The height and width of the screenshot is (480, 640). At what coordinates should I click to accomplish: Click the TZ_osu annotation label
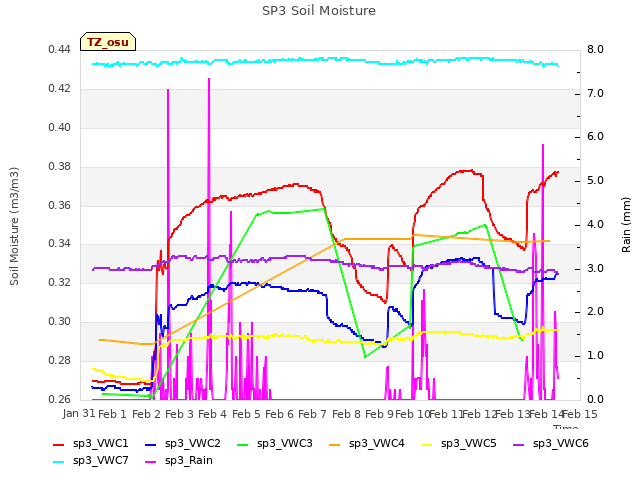click(108, 42)
